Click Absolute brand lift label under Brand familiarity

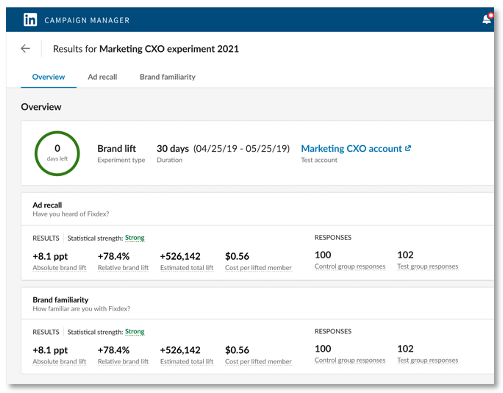coord(59,361)
